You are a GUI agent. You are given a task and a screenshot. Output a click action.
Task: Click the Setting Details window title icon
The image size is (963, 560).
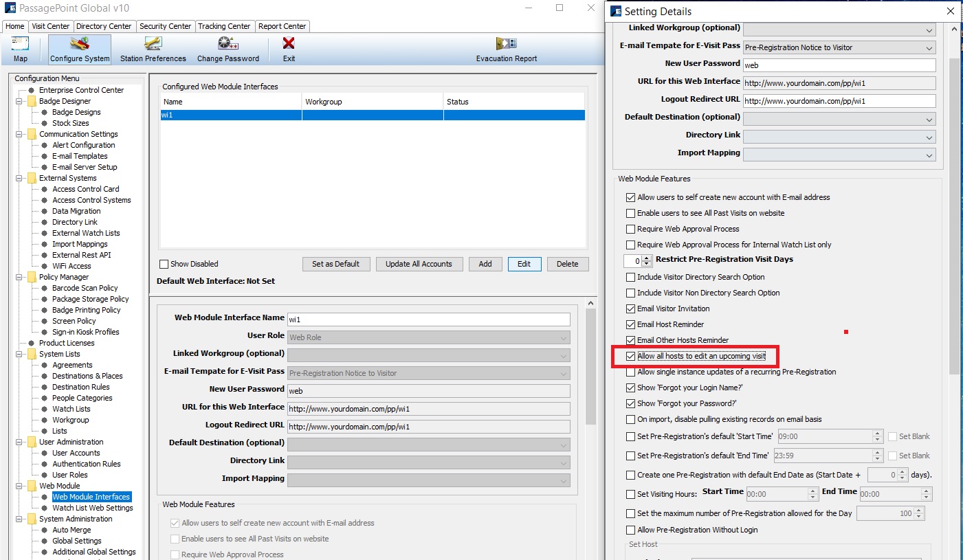coord(615,11)
